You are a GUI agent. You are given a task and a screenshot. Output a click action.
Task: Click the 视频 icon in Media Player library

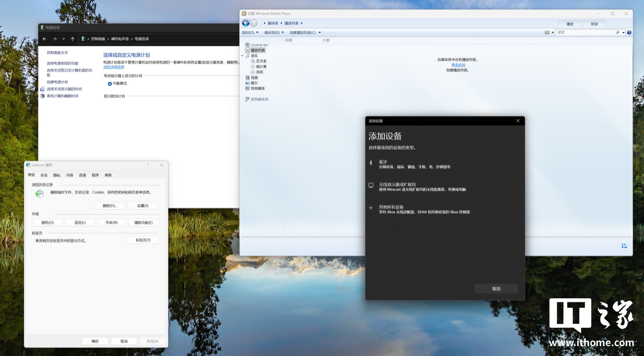tap(247, 78)
